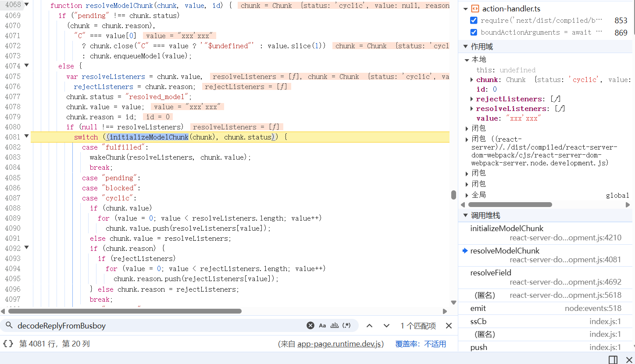Click the pretty-print braces icon
The width and height of the screenshot is (635, 364).
[x=8, y=344]
